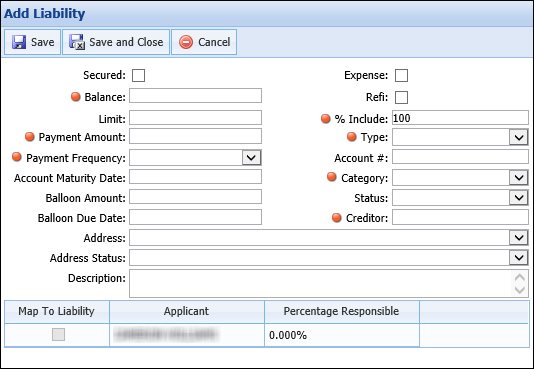534x369 pixels.
Task: Click the floppy disk Save icon
Action: point(19,42)
